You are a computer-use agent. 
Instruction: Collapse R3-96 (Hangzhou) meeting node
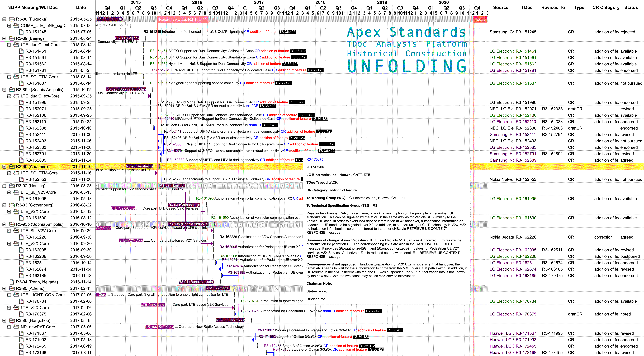point(4,321)
